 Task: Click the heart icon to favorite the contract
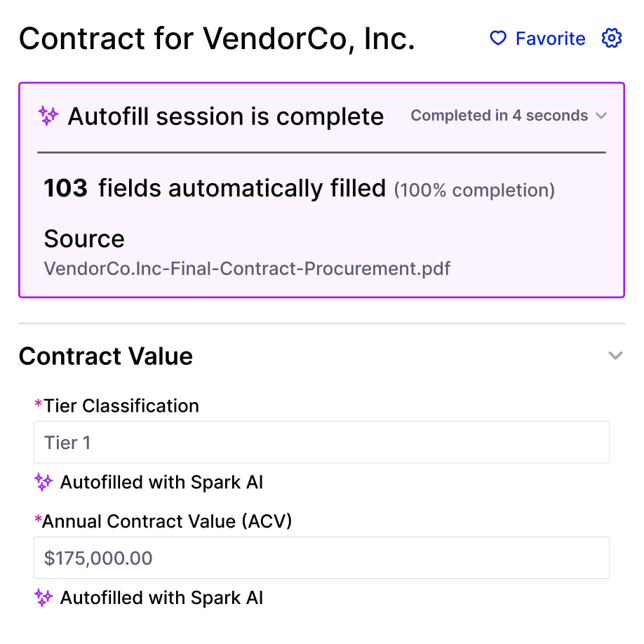(x=497, y=39)
